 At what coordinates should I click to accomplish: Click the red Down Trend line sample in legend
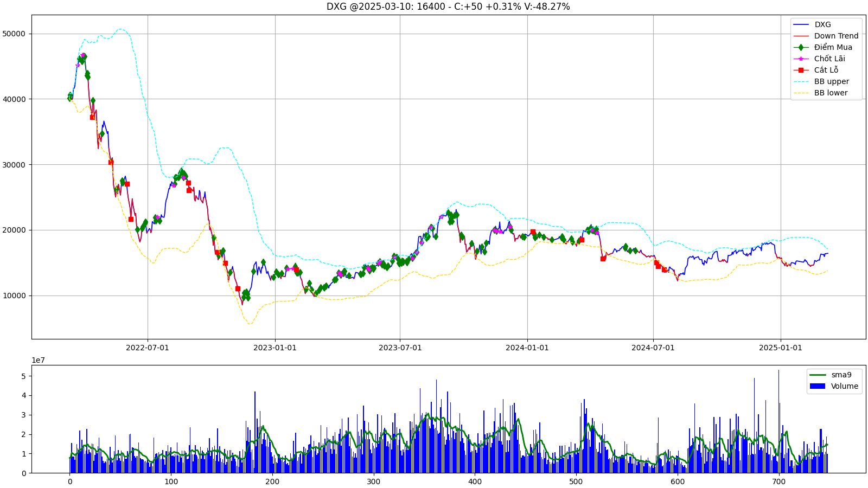tap(801, 36)
